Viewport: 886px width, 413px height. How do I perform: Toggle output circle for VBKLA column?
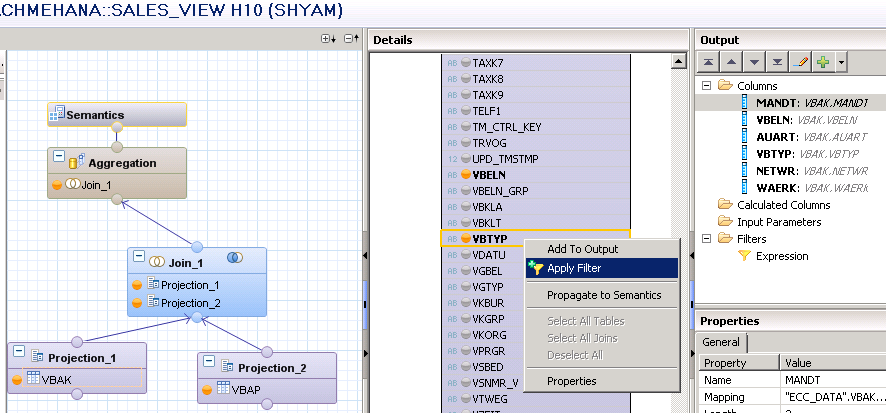(466, 207)
